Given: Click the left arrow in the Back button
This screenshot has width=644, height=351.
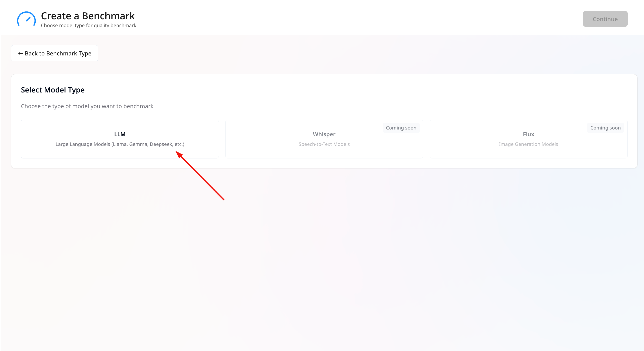Looking at the screenshot, I should (20, 54).
